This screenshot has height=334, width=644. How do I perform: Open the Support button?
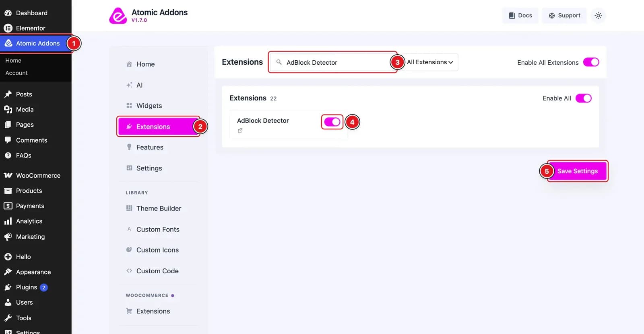click(564, 16)
